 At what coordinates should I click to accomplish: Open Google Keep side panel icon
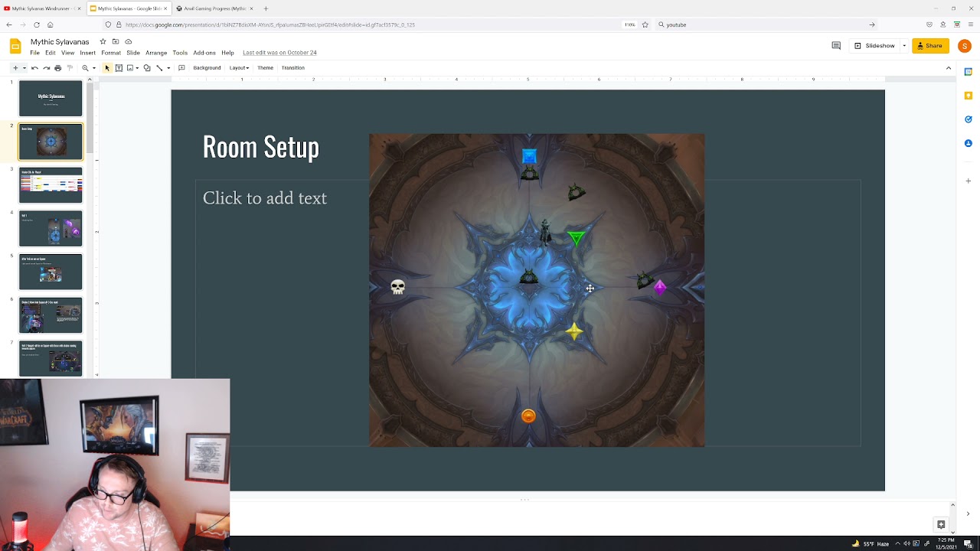tap(969, 96)
